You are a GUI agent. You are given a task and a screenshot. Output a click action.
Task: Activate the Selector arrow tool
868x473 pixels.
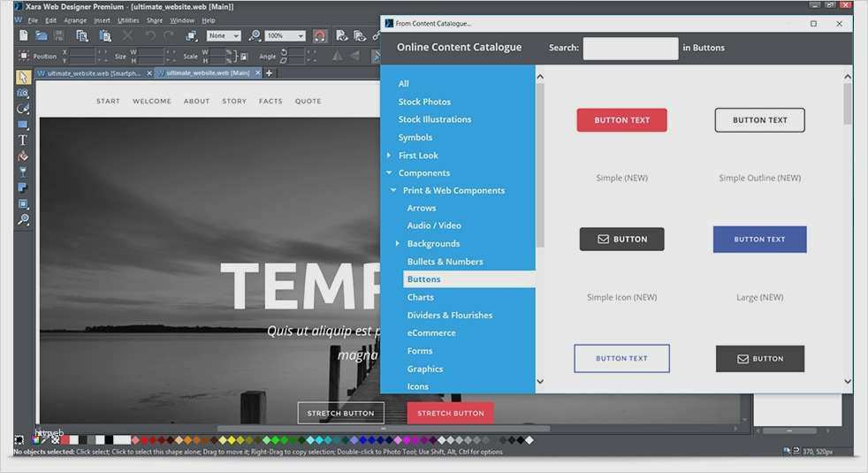23,77
